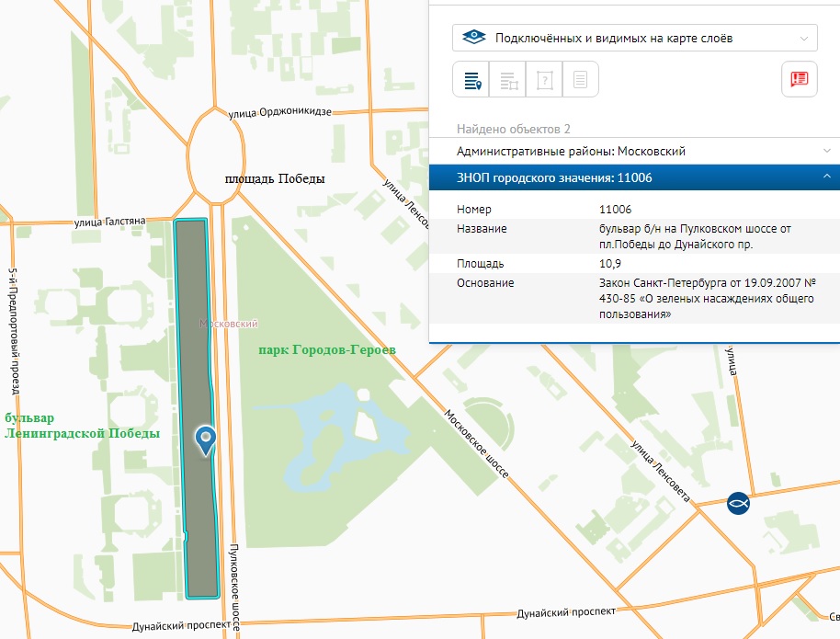The height and width of the screenshot is (639, 840).
Task: Expand the Административные районы: Московский row
Action: (x=634, y=151)
